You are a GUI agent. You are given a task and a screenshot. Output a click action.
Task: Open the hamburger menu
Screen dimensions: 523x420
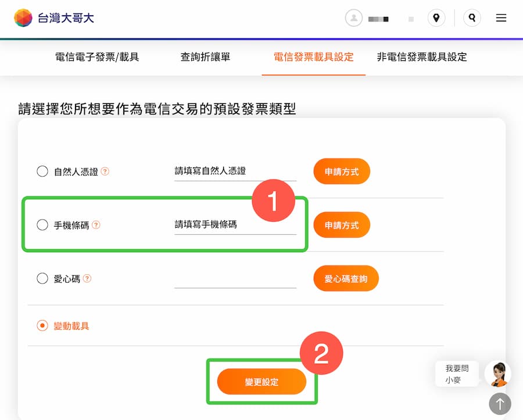point(501,18)
